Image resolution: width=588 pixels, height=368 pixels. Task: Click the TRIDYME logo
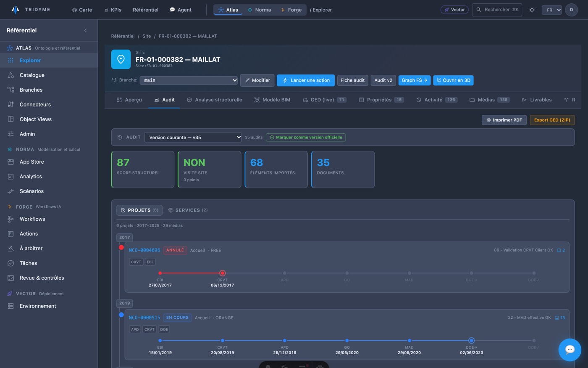point(31,10)
